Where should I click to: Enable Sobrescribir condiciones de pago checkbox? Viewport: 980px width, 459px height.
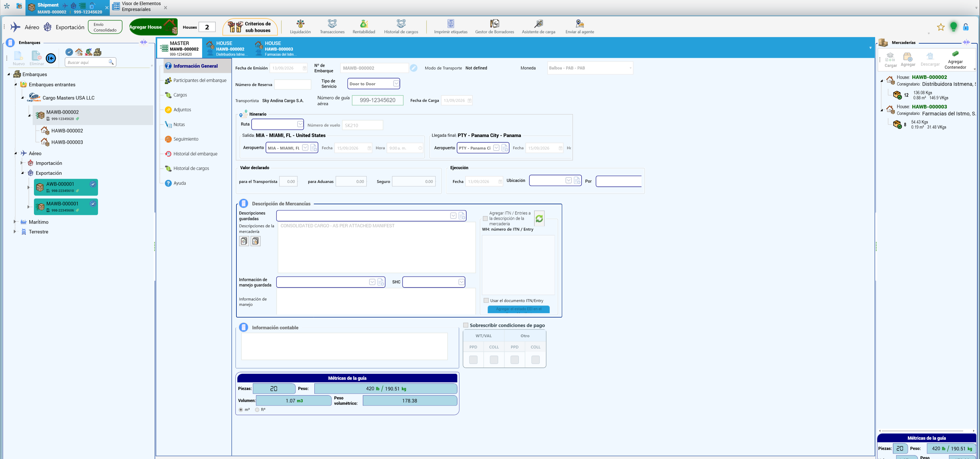(x=466, y=325)
